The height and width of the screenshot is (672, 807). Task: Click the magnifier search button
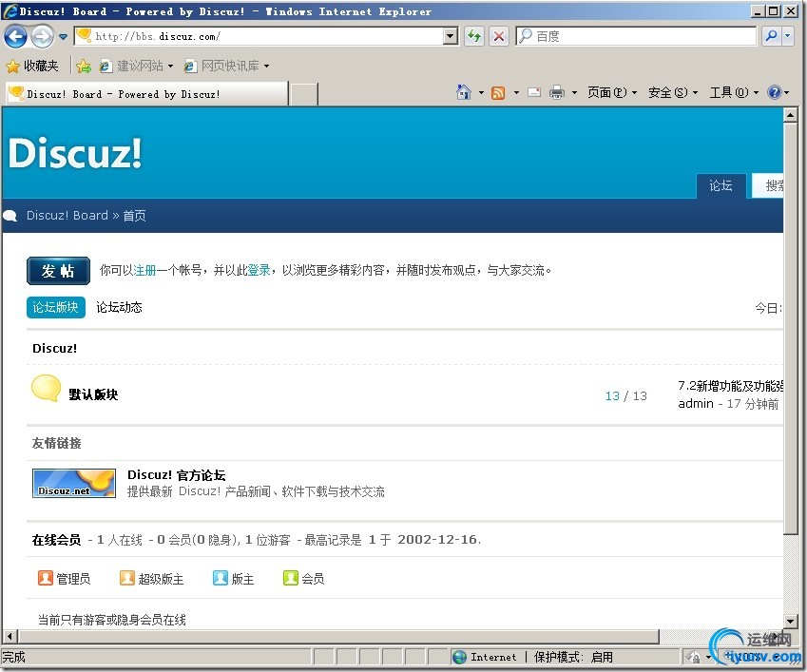(772, 36)
